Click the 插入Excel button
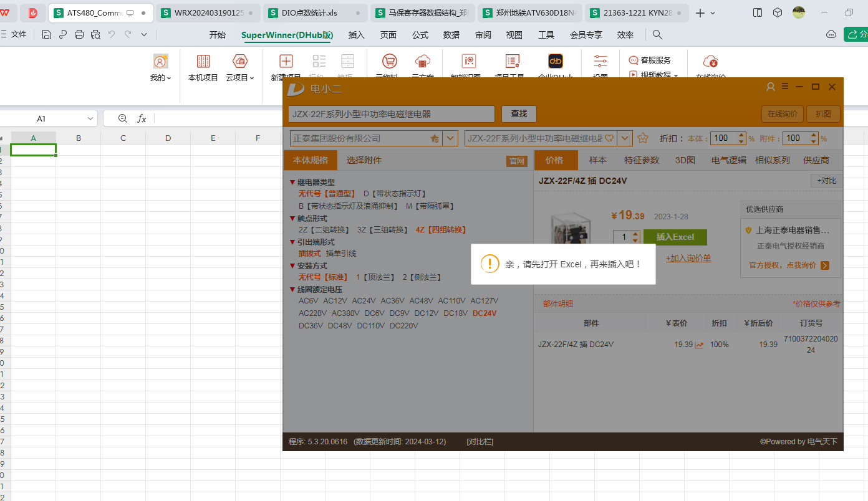Viewport: 868px width, 501px height. point(674,237)
